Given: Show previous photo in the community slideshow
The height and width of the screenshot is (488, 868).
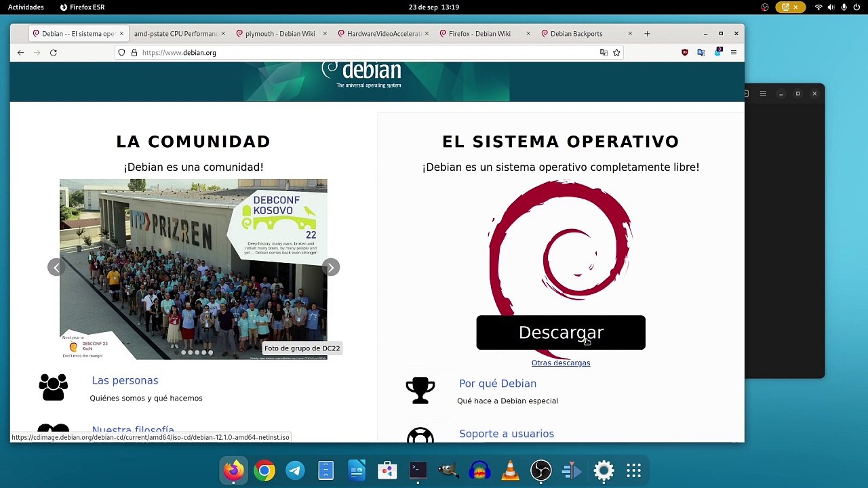Looking at the screenshot, I should (56, 267).
